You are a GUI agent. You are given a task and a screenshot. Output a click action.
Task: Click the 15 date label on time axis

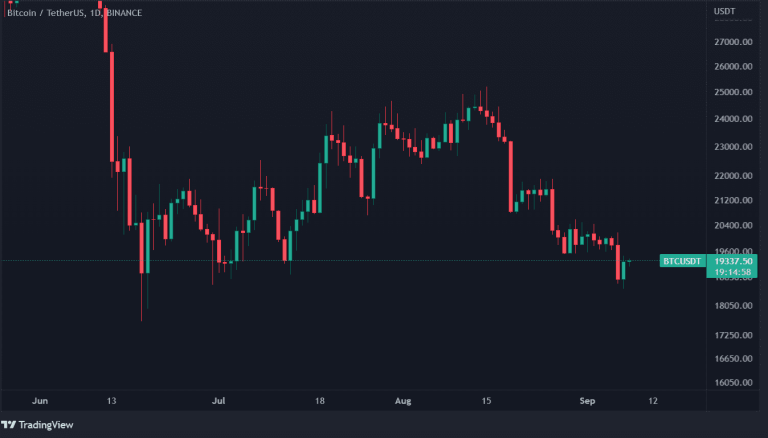coord(486,399)
